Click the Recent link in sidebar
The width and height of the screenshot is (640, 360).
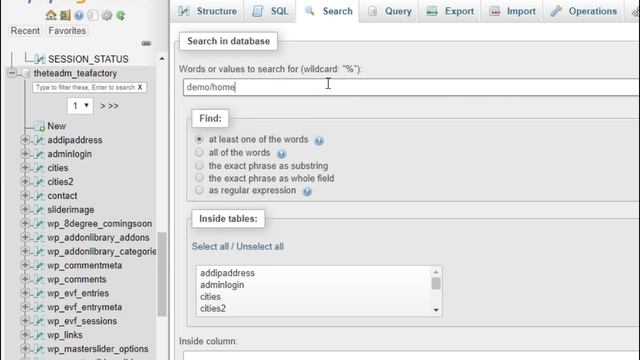tap(25, 31)
